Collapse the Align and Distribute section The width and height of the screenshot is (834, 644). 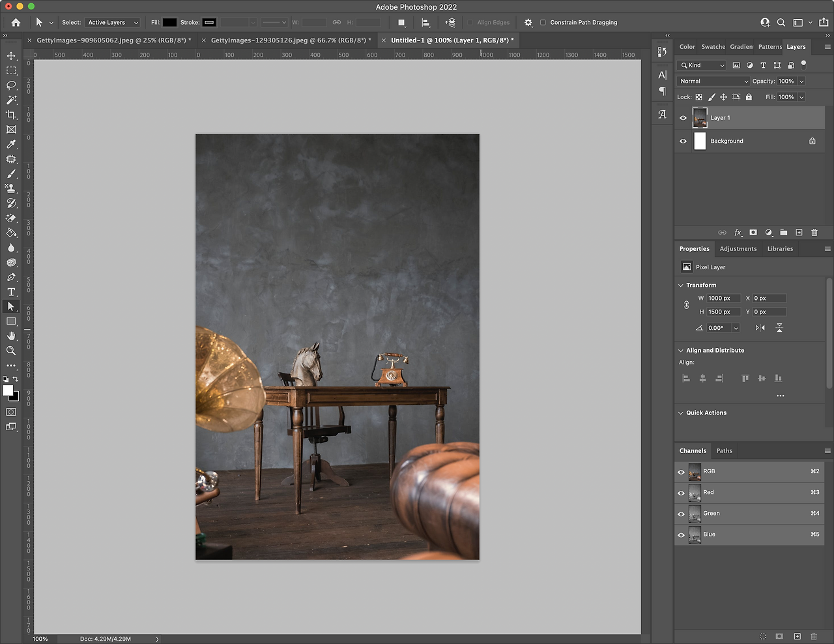tap(681, 351)
